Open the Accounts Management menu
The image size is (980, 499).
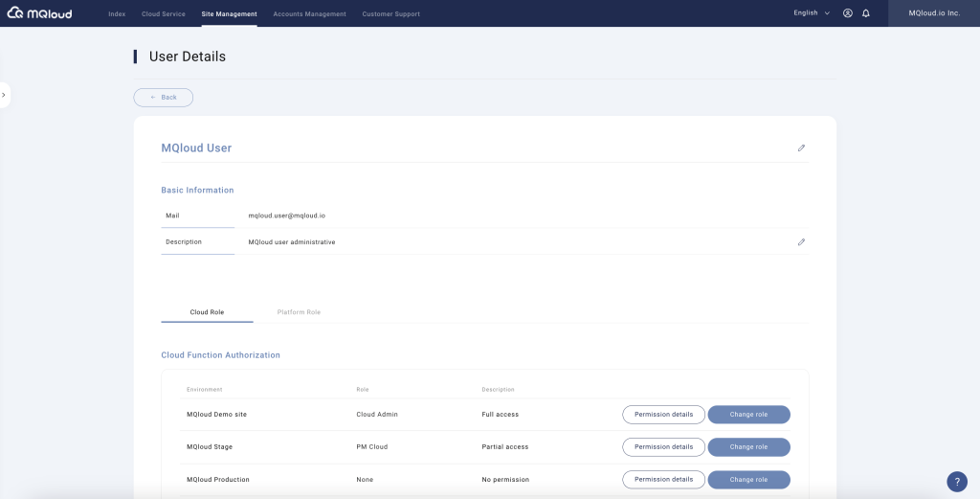tap(307, 14)
